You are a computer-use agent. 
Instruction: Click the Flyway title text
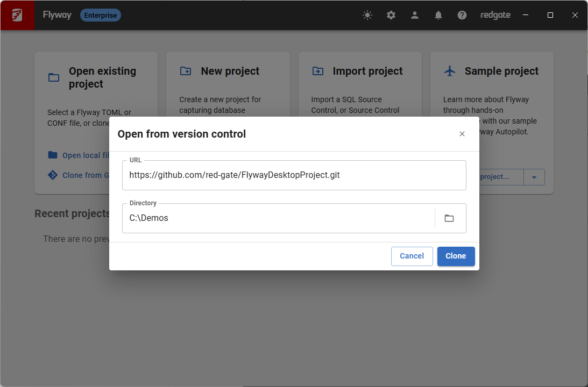coord(57,15)
